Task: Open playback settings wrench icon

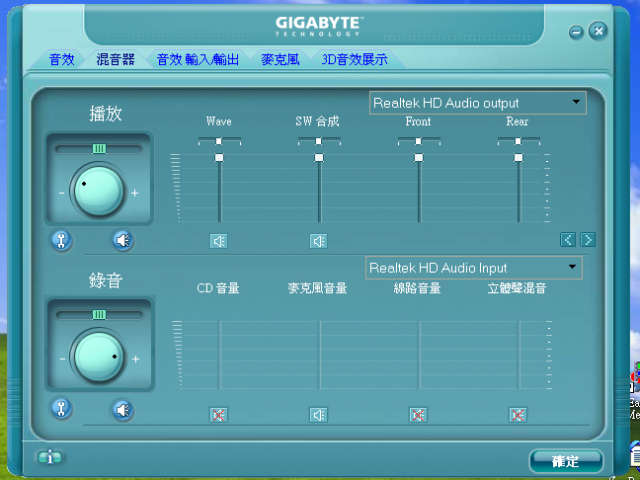Action: click(62, 240)
